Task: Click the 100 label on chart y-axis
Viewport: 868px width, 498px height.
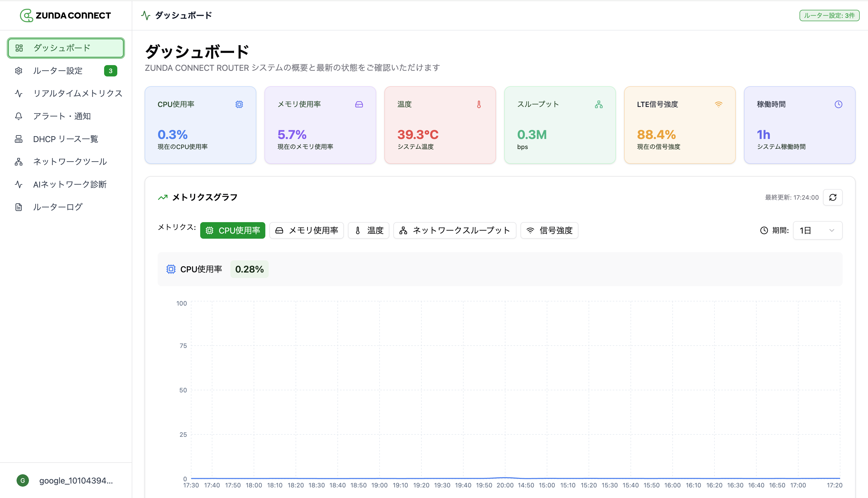Action: point(182,304)
